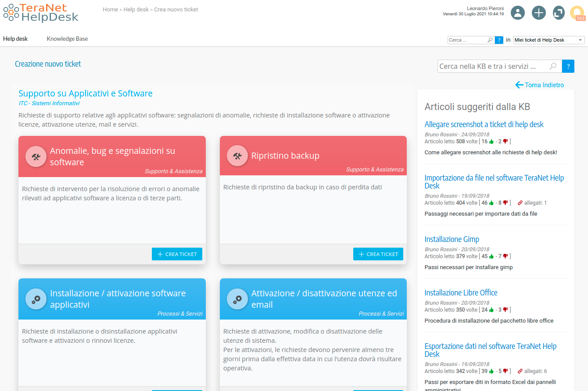
Task: Click the blue help button beside KB search
Action: 568,66
